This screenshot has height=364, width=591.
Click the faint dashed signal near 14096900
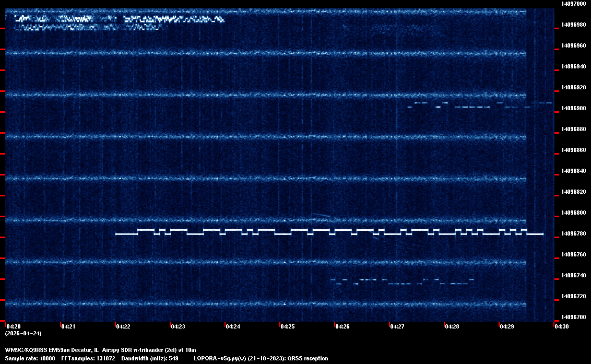click(472, 106)
